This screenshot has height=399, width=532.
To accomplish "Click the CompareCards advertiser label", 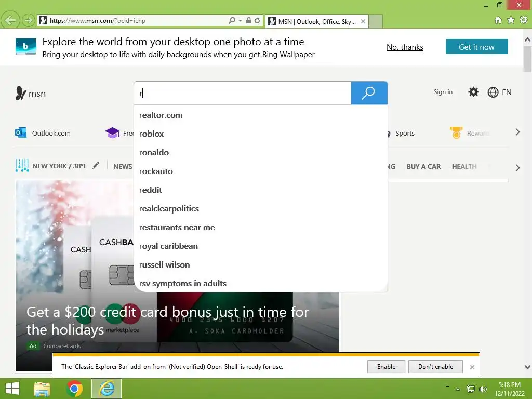I will [62, 346].
